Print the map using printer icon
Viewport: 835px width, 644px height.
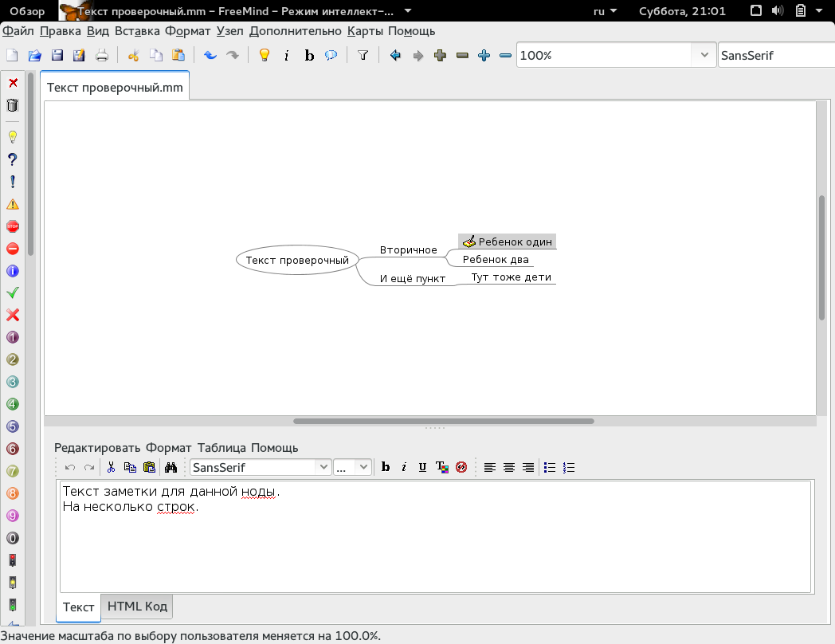[102, 55]
